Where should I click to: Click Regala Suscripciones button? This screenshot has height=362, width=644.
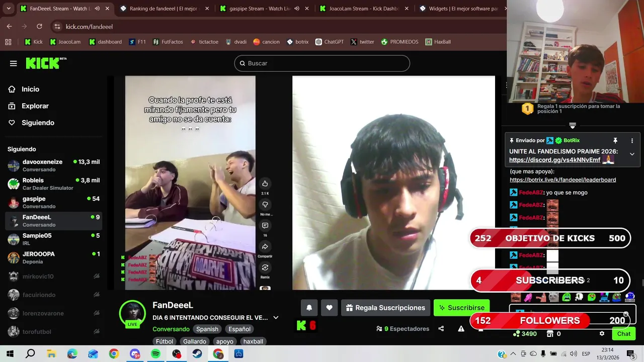click(x=385, y=308)
